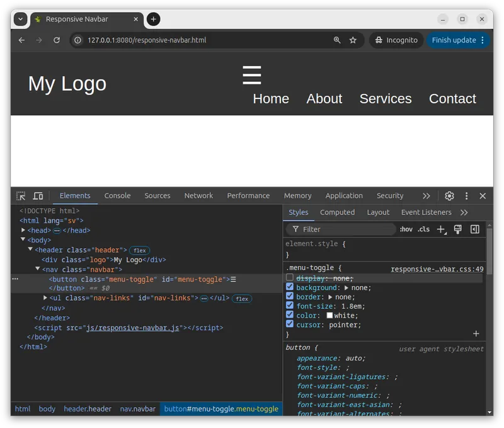504x428 pixels.
Task: Show more DevTools panels via double chevron
Action: [x=427, y=196]
